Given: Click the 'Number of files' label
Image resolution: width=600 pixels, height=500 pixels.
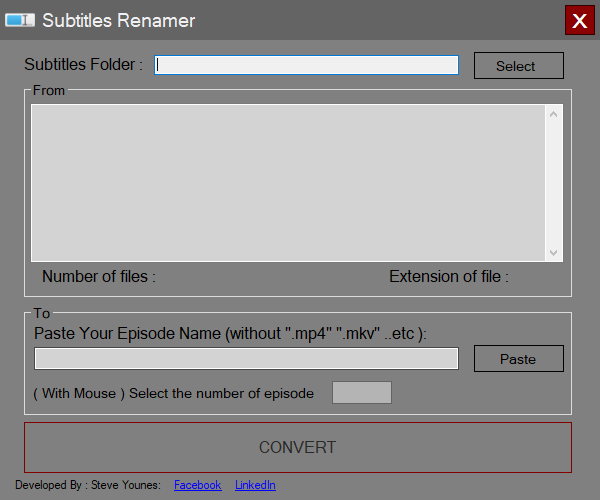Looking at the screenshot, I should [x=99, y=277].
